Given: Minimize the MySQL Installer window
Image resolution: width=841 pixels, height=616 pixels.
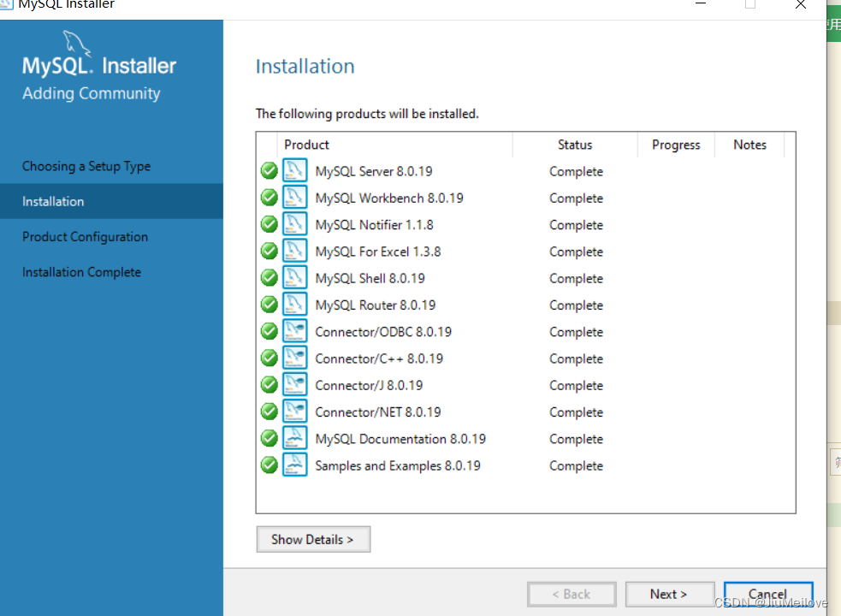Looking at the screenshot, I should point(701,3).
